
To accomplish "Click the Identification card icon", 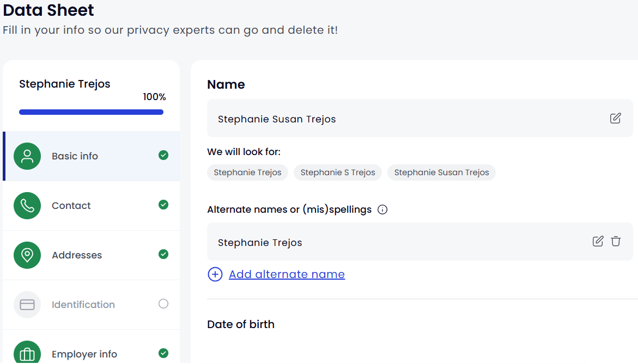I will point(27,305).
